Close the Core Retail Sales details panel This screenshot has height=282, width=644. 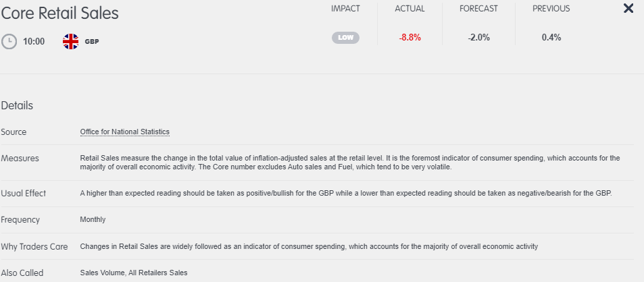click(628, 8)
